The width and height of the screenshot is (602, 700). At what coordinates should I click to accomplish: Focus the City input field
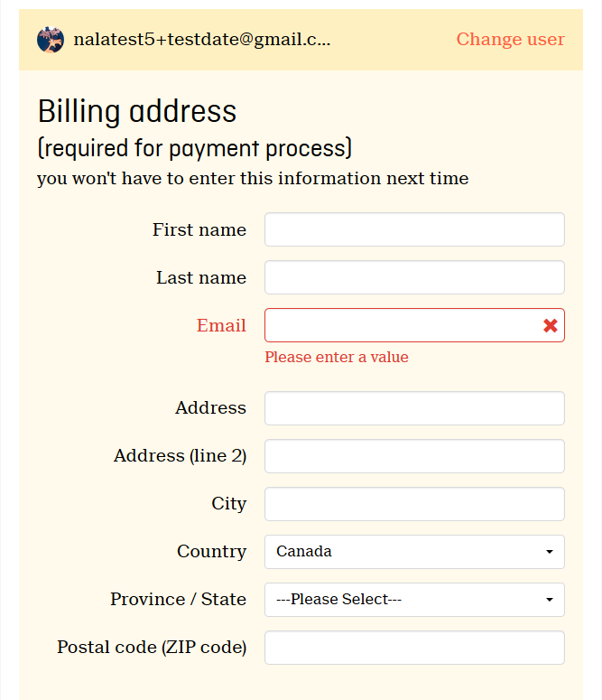coord(414,504)
